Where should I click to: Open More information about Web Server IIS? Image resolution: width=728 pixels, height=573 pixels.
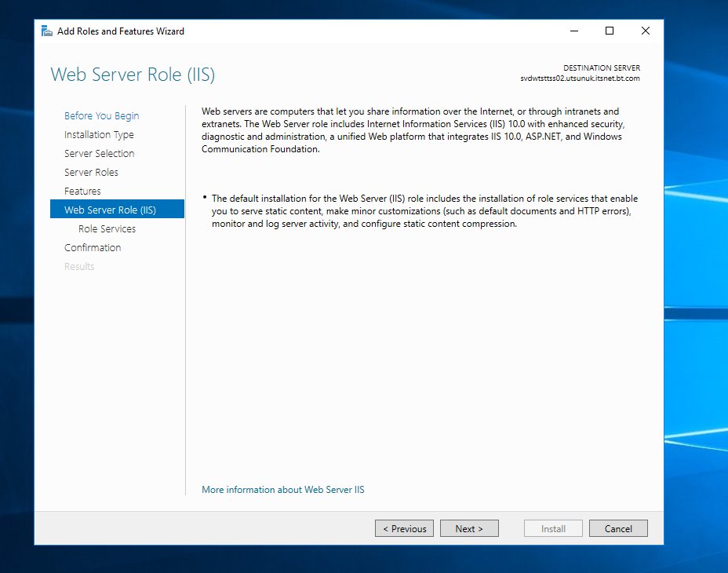(x=283, y=489)
